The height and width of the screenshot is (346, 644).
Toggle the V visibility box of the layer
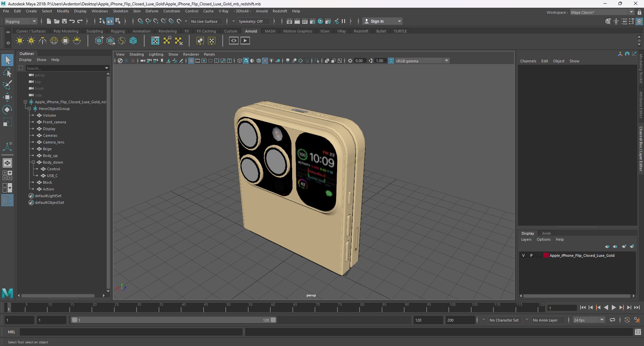coord(523,255)
